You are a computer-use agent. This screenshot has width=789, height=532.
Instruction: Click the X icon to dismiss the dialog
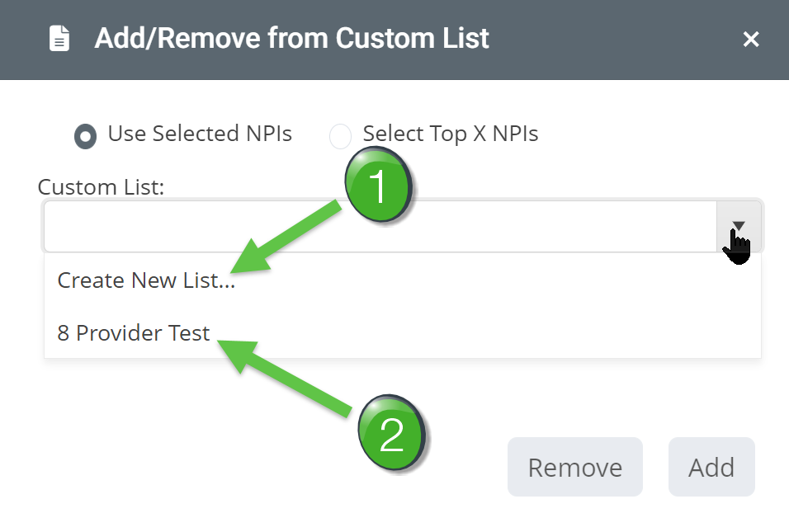pyautogui.click(x=751, y=39)
